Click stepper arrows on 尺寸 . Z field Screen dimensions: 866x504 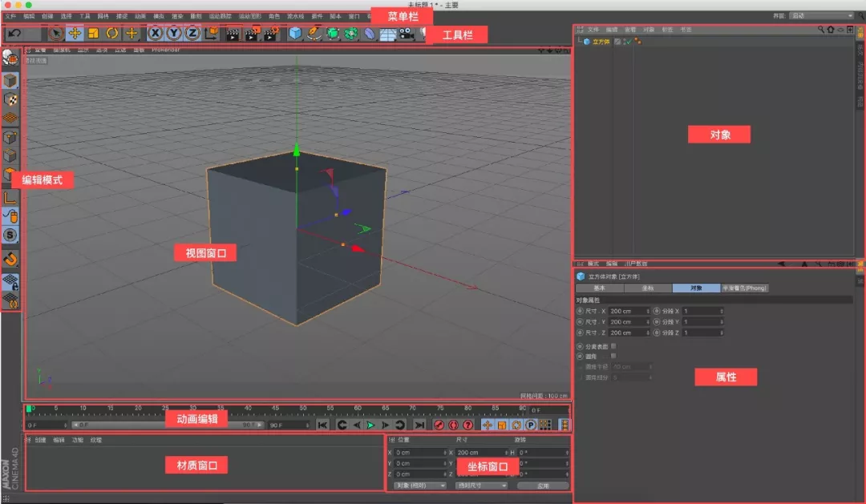[x=647, y=333]
